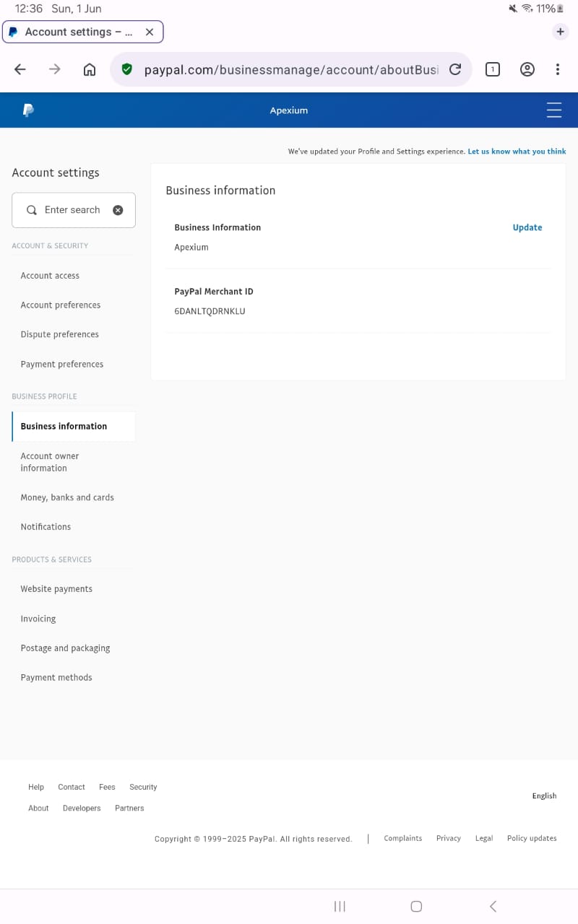Screen dimensions: 578x924
Task: Go to browser home page
Action: tap(90, 69)
